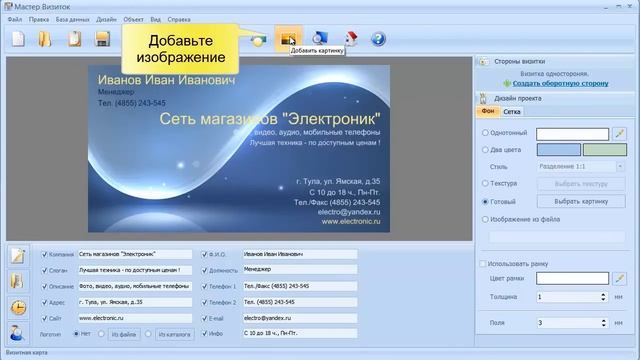Select the logo Нет radio button
This screenshot has width=640, height=360.
tap(76, 333)
